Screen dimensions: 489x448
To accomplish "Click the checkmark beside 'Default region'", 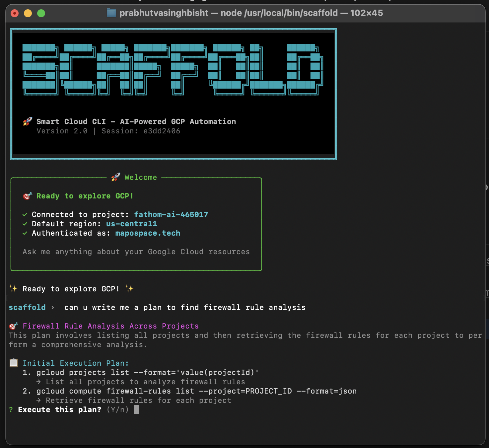I will pyautogui.click(x=25, y=224).
